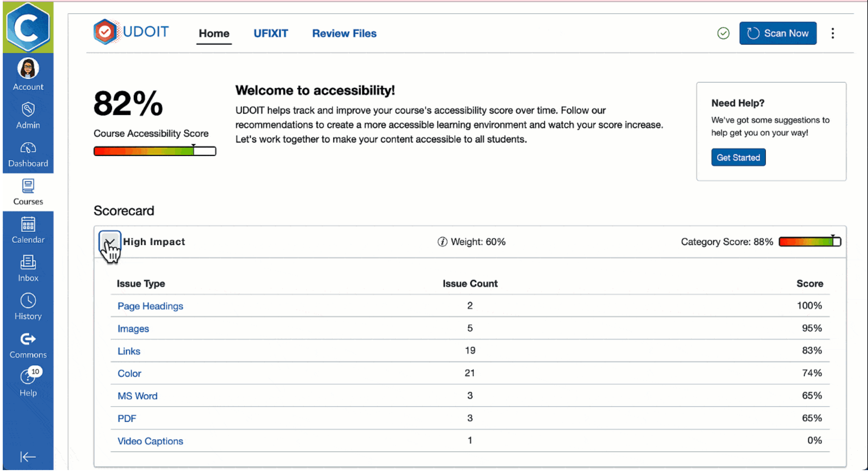The image size is (868, 471).
Task: Open the History clock icon
Action: click(x=28, y=301)
